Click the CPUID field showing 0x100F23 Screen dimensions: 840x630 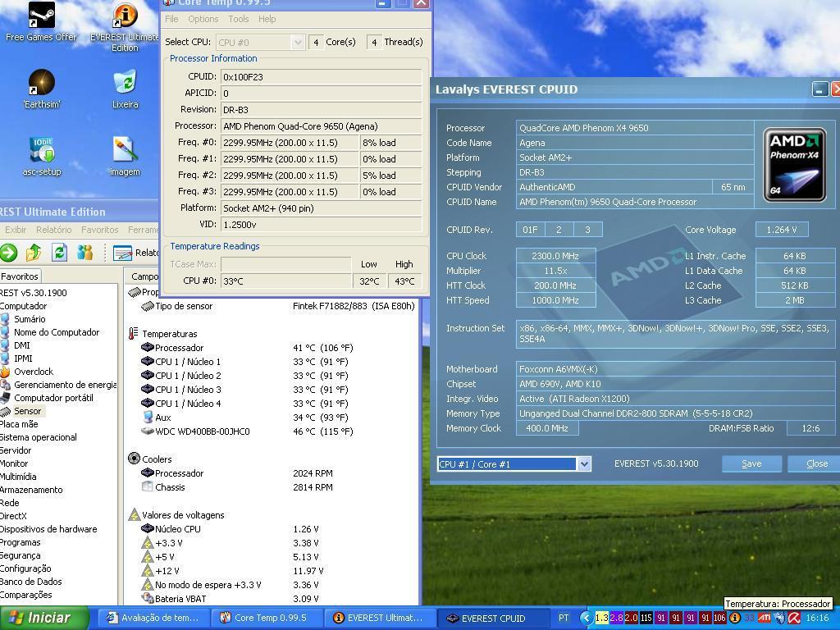tap(321, 76)
